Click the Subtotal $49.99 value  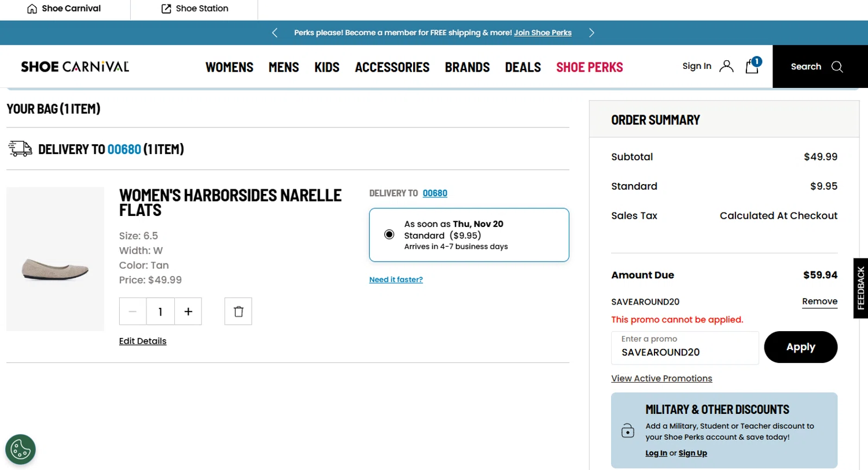coord(821,157)
